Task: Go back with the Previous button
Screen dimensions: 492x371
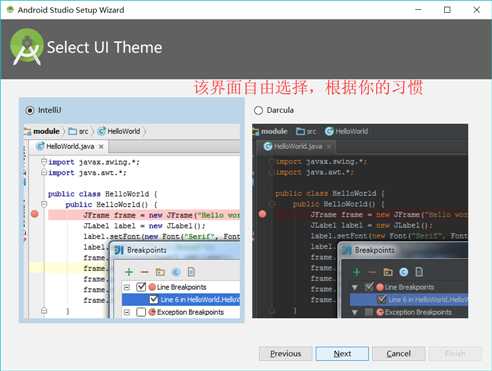Action: (x=286, y=354)
